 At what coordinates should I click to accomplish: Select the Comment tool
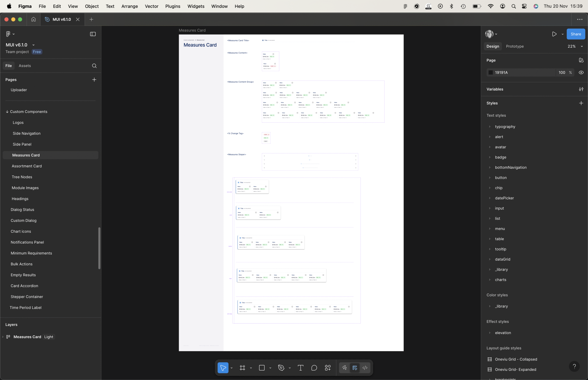click(x=314, y=368)
